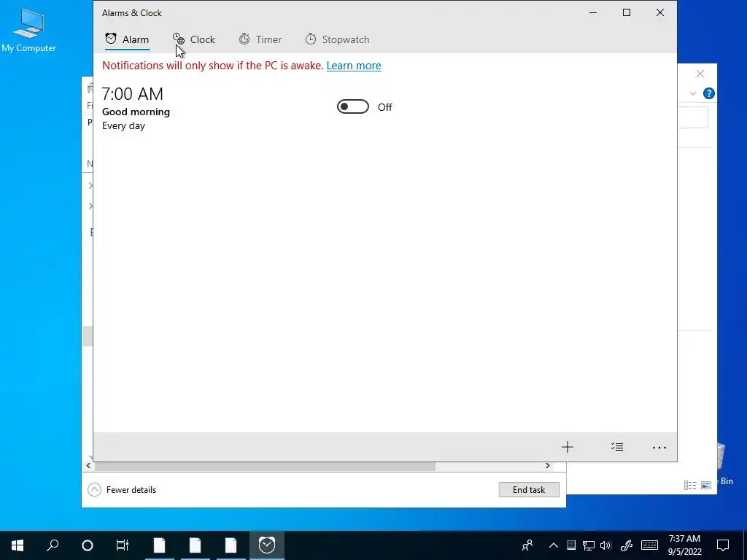
Task: Click Task Manager horizontal scrollbar left arrow
Action: [88, 466]
